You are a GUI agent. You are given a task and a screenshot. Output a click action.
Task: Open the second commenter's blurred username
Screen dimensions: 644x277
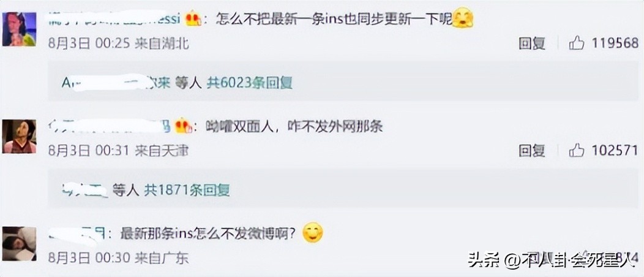pyautogui.click(x=110, y=127)
